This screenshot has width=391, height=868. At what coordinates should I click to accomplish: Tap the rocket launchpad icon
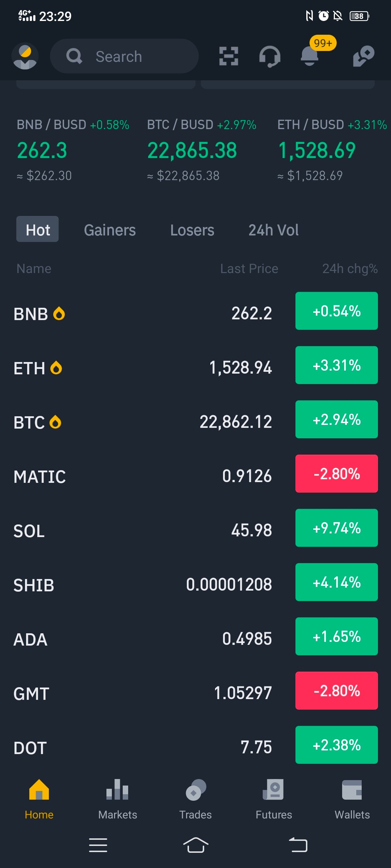(363, 56)
